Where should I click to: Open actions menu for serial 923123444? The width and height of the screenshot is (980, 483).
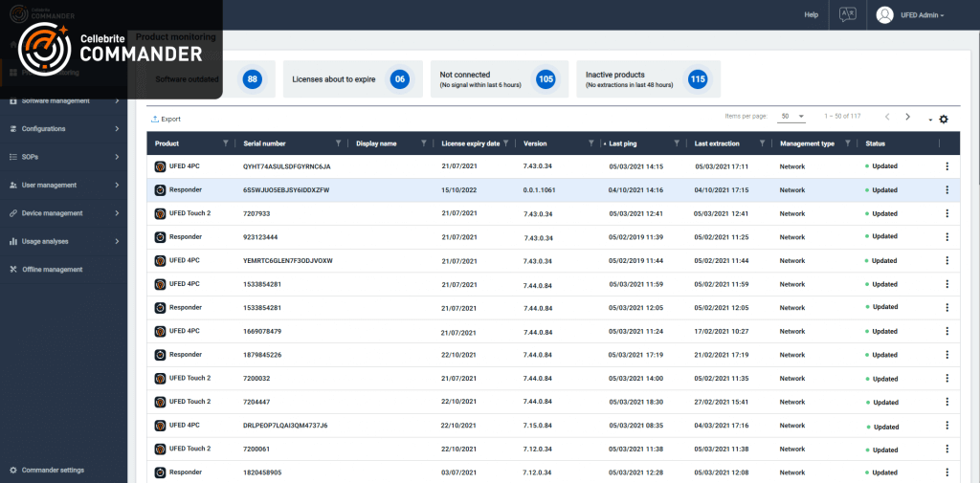(x=947, y=237)
